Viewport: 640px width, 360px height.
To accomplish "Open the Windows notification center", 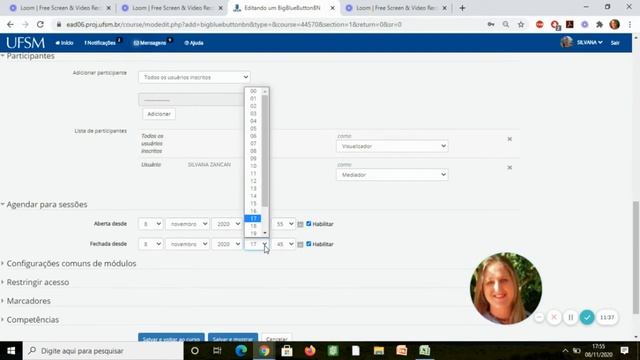I will pyautogui.click(x=624, y=351).
